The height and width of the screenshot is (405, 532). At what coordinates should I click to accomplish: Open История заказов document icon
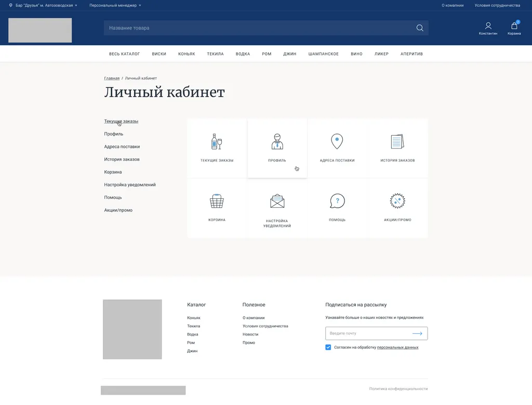pyautogui.click(x=397, y=140)
